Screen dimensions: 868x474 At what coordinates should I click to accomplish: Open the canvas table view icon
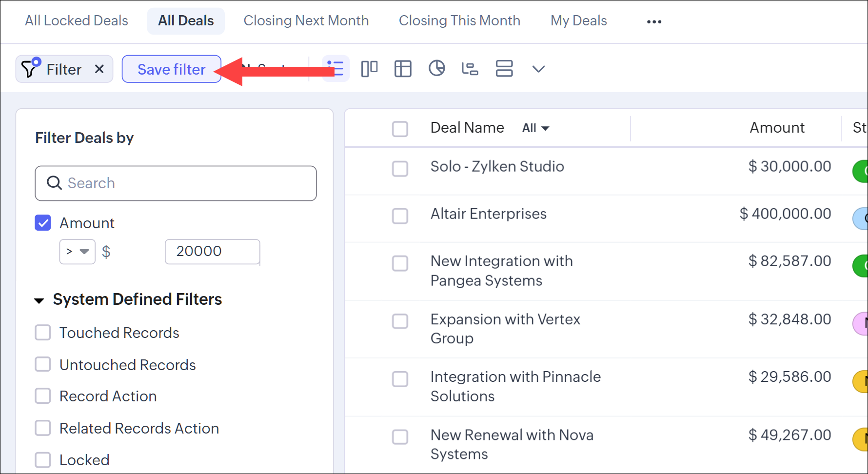(x=403, y=69)
